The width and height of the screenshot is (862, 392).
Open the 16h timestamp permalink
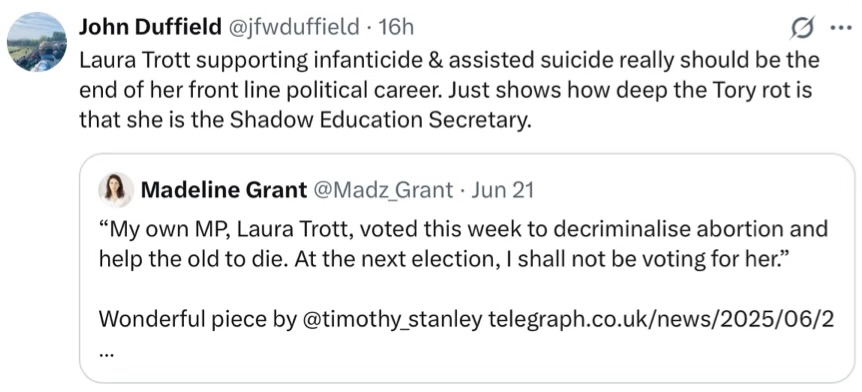point(396,26)
